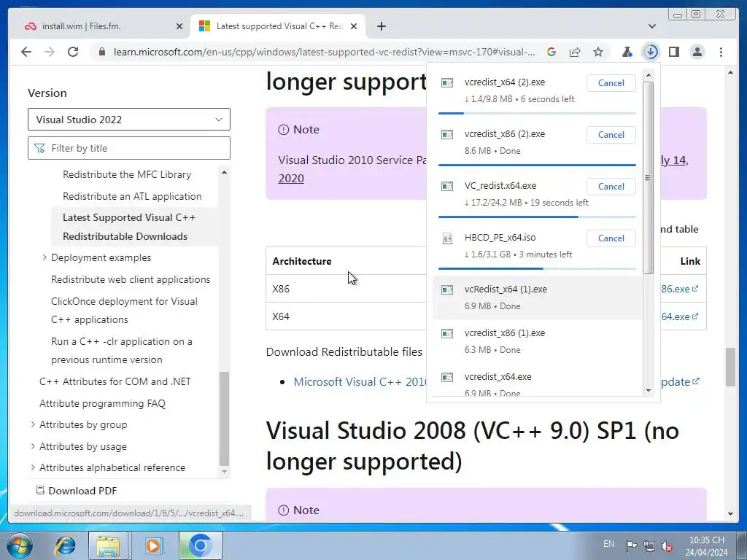Screen dimensions: 747x560
Task: Click the downloads list scroll-up arrow
Action: coord(648,75)
